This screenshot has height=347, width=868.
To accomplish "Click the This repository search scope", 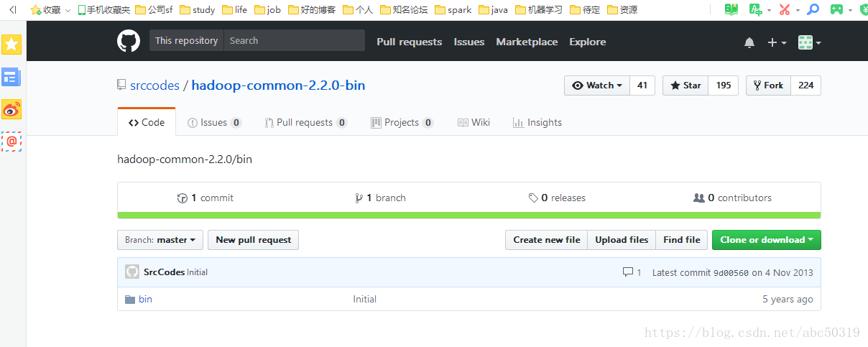I will (186, 41).
